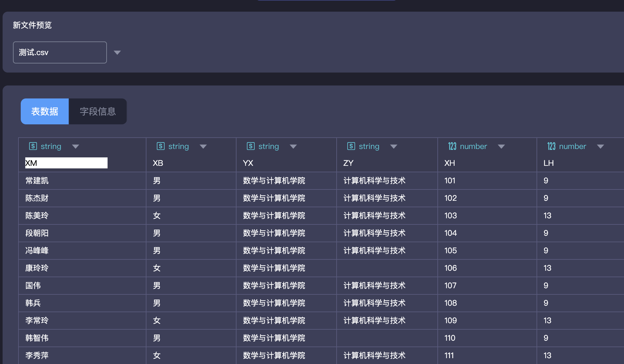Click the XH value 102

point(450,198)
